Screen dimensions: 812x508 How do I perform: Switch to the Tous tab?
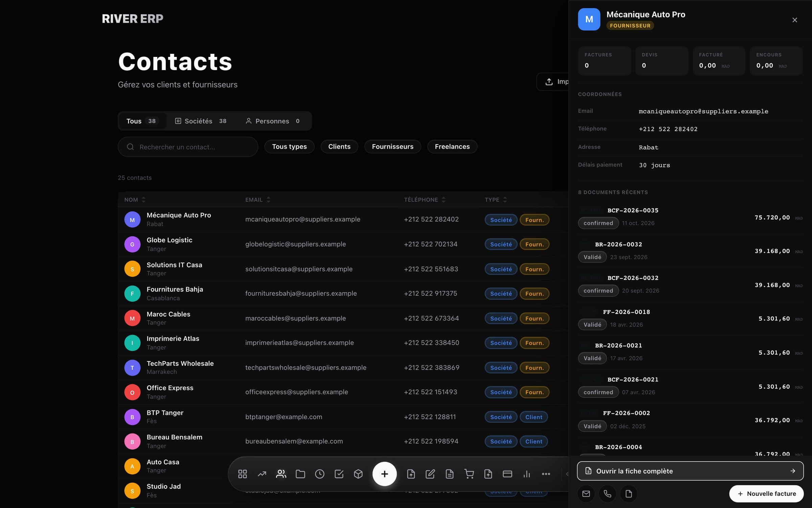142,121
